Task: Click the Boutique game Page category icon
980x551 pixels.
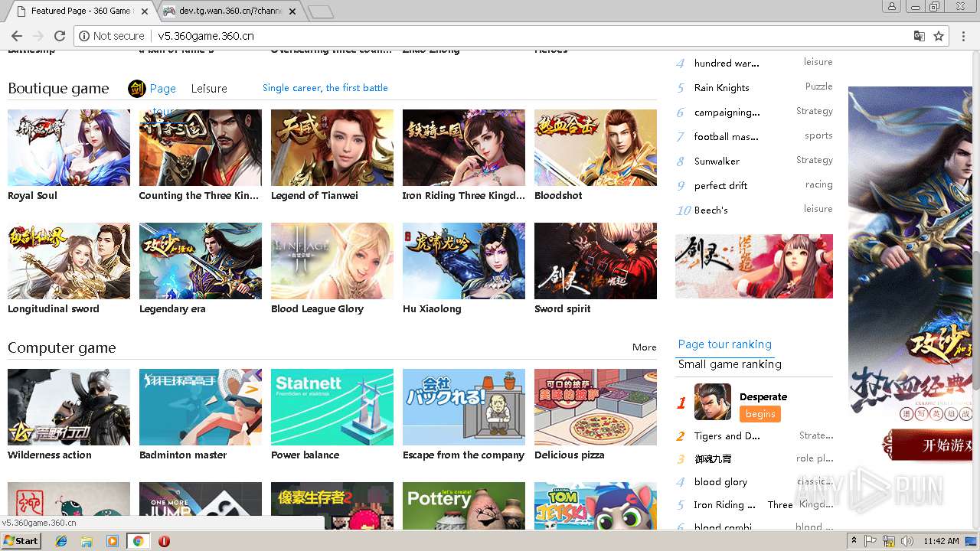Action: 136,89
